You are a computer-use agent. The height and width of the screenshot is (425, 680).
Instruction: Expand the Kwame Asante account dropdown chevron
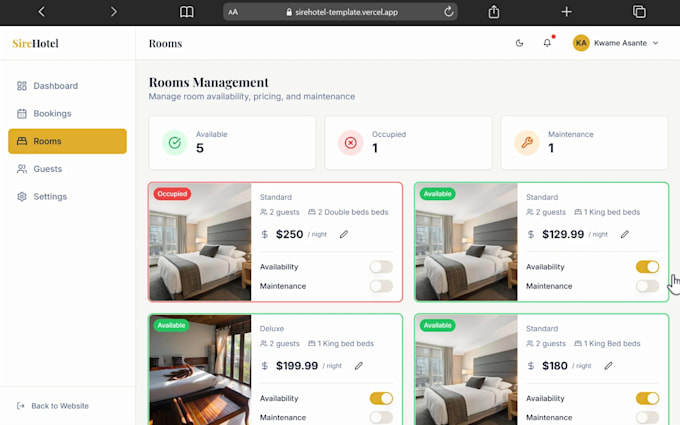tap(655, 43)
